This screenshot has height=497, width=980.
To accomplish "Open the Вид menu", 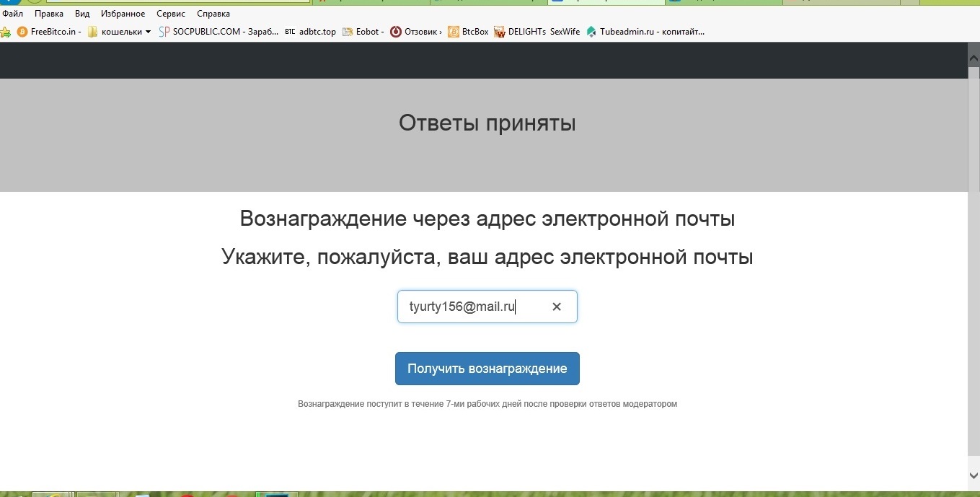I will coord(82,14).
